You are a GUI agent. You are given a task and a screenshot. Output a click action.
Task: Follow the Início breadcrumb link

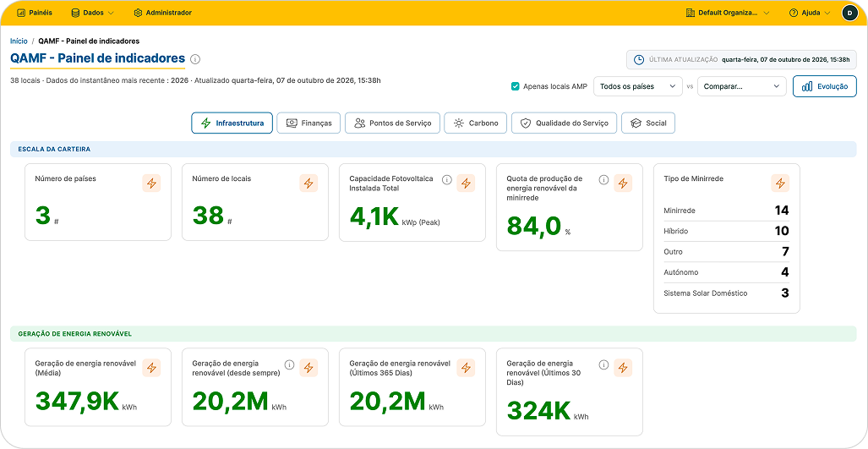pos(19,41)
